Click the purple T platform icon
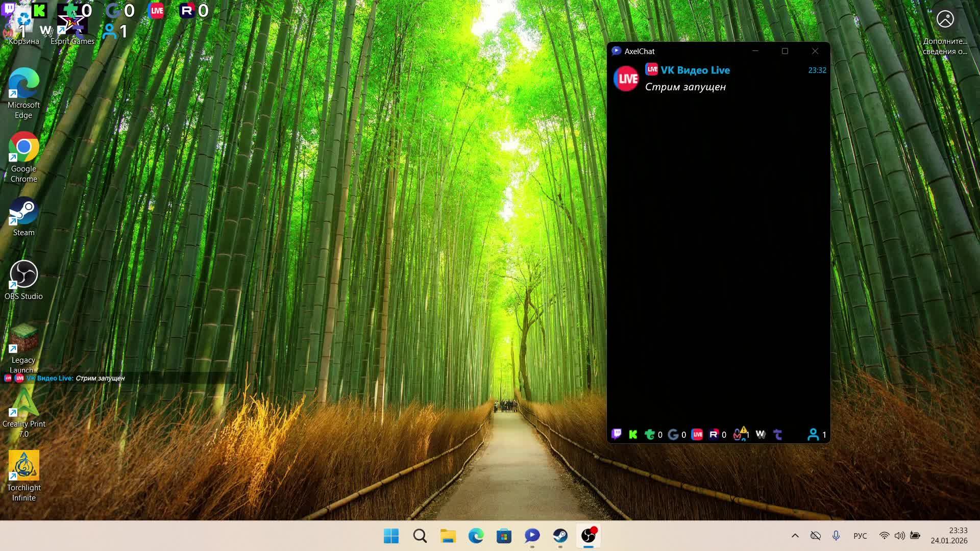The image size is (980, 551). click(x=778, y=434)
